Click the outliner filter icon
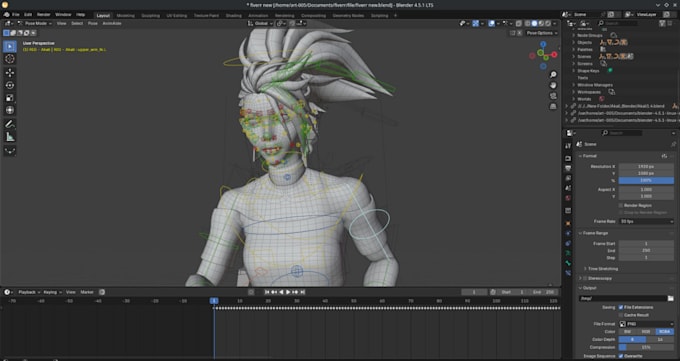Image resolution: width=680 pixels, height=361 pixels. tap(662, 23)
